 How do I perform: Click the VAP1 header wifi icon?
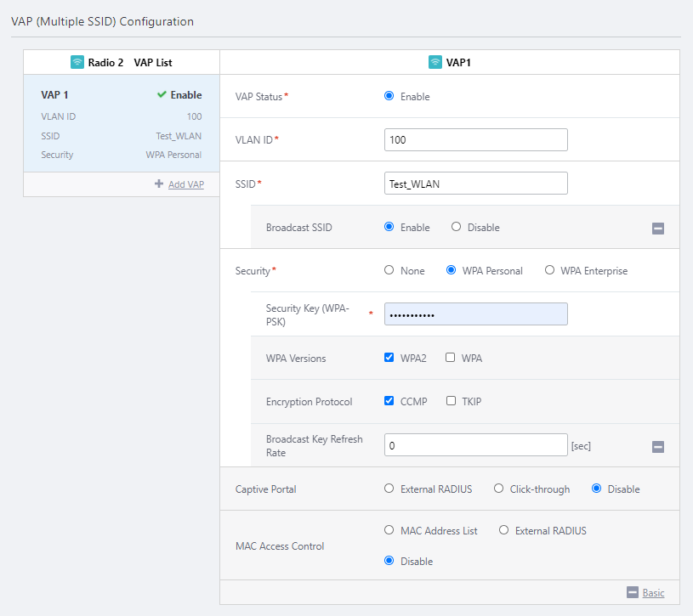[435, 62]
